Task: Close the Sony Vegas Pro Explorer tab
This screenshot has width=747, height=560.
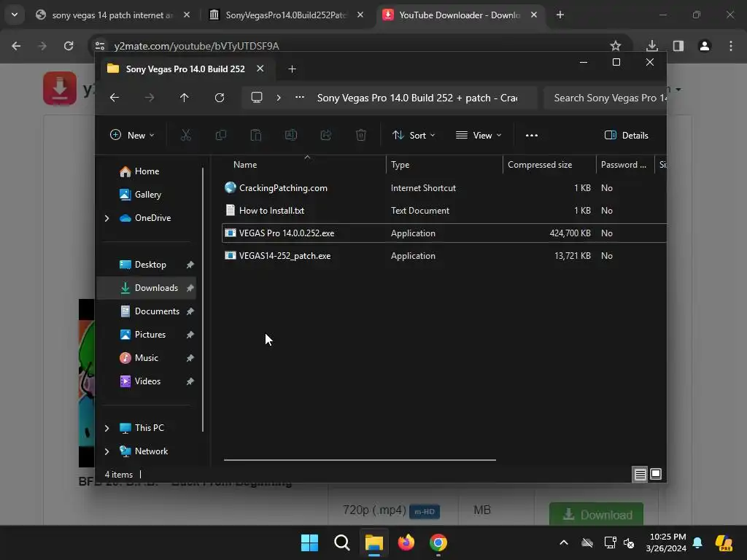Action: click(x=260, y=69)
